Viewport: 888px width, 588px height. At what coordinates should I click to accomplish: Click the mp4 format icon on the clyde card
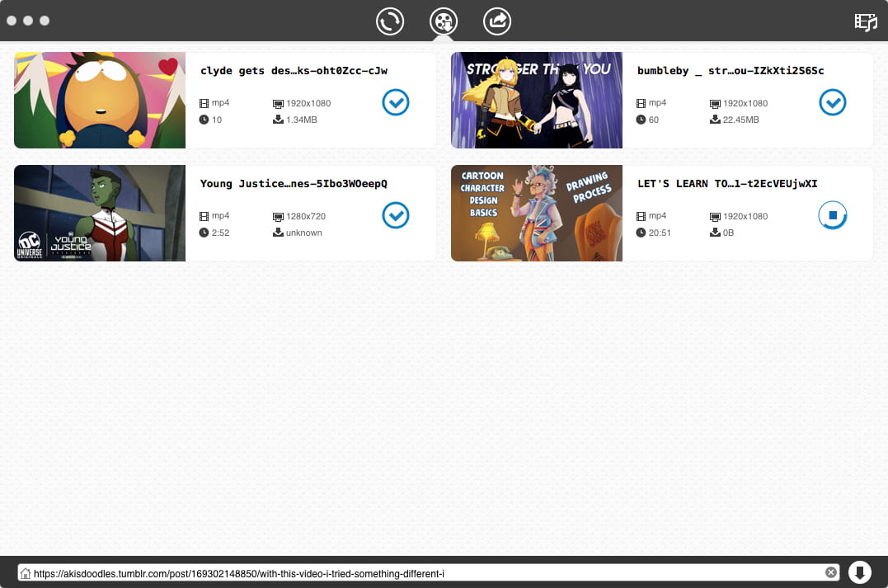[x=203, y=102]
